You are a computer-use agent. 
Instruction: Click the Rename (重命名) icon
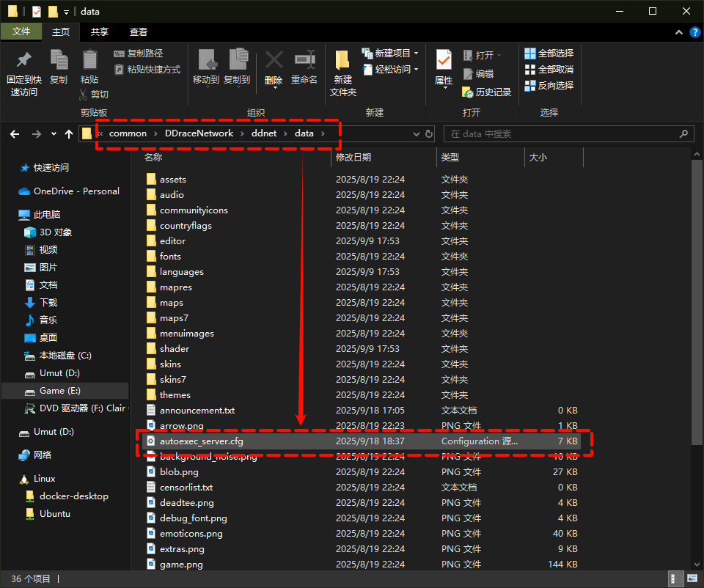coord(305,59)
